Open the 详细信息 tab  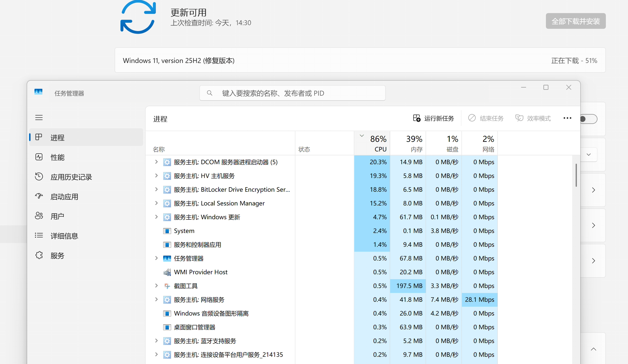86,236
